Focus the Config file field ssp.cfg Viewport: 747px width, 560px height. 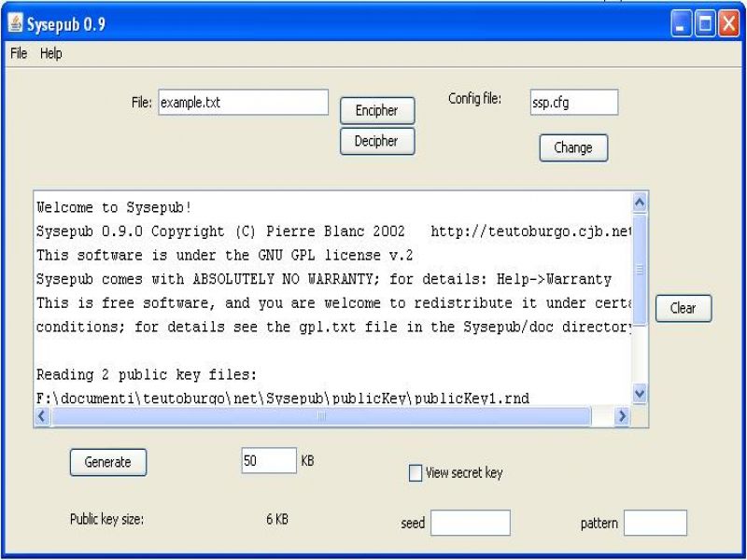tap(574, 102)
